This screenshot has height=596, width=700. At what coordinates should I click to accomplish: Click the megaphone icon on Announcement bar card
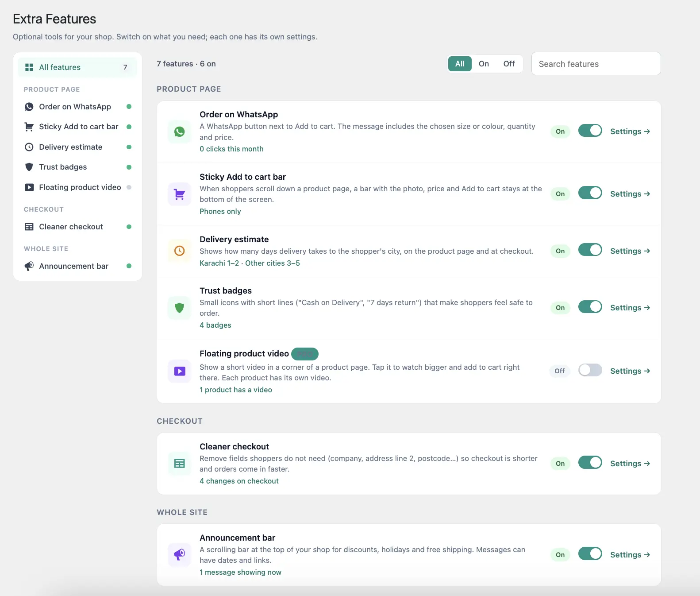click(180, 555)
